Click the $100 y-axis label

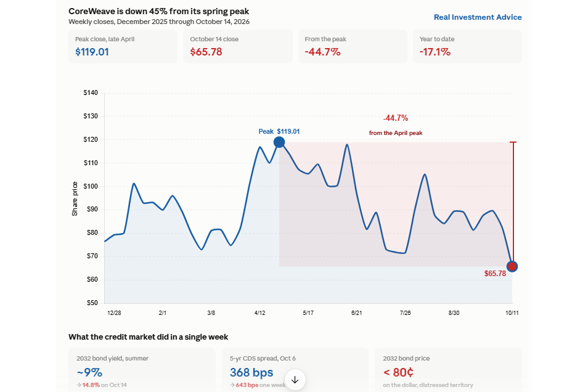(91, 186)
